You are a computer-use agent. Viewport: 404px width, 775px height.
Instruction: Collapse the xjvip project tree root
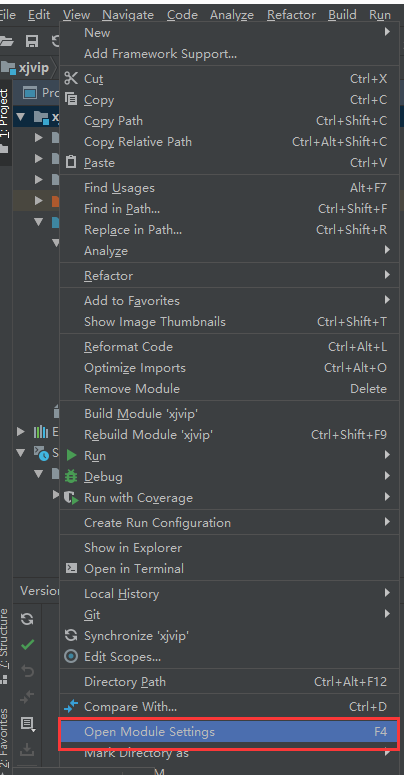(21, 117)
